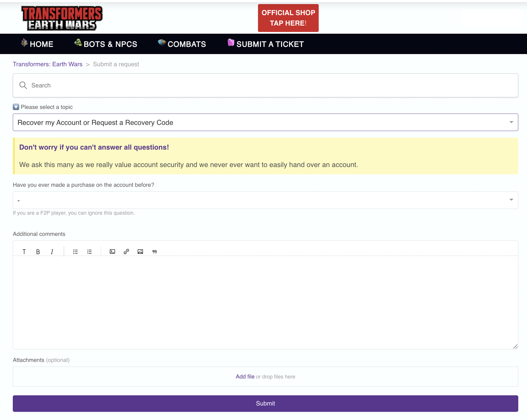Screen dimensions: 527x420
Task: Insert a hyperlink in the comments editor
Action: pyautogui.click(x=126, y=252)
